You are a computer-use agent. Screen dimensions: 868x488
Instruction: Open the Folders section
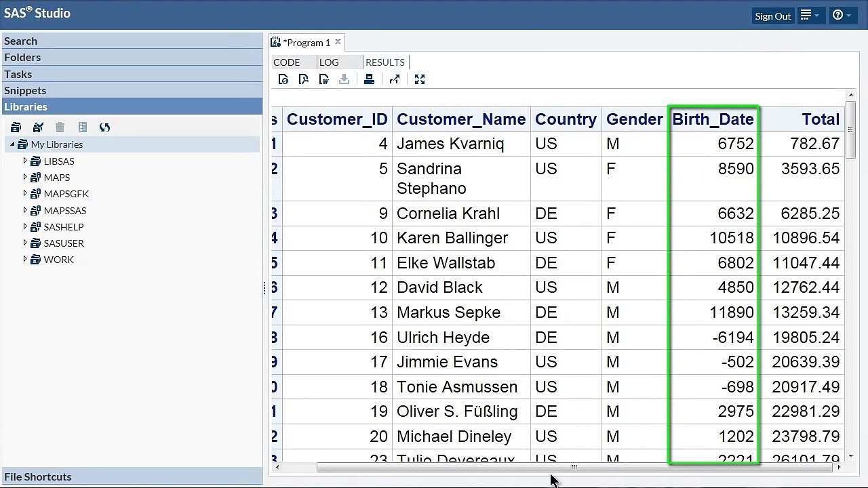click(x=132, y=58)
